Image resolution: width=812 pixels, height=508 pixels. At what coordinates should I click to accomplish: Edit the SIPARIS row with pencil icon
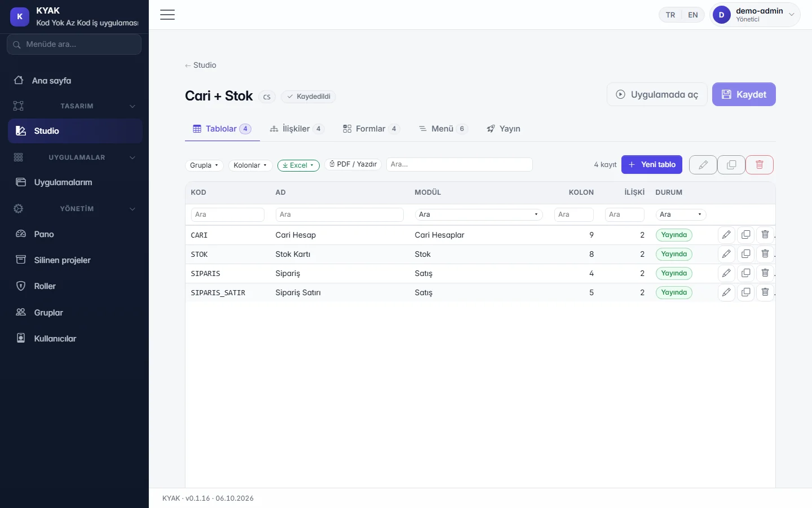coord(726,273)
